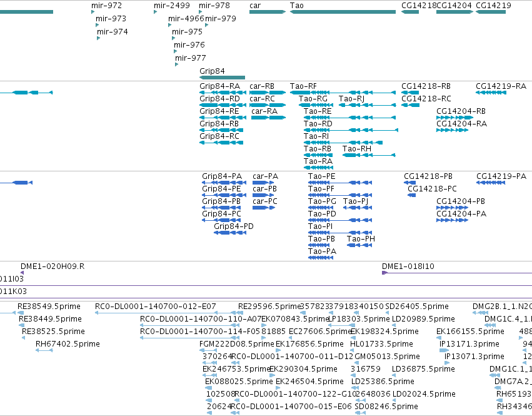Image resolution: width=532 pixels, height=416 pixels.
Task: Click the CG14218-PC protein feature
Action: click(x=411, y=195)
